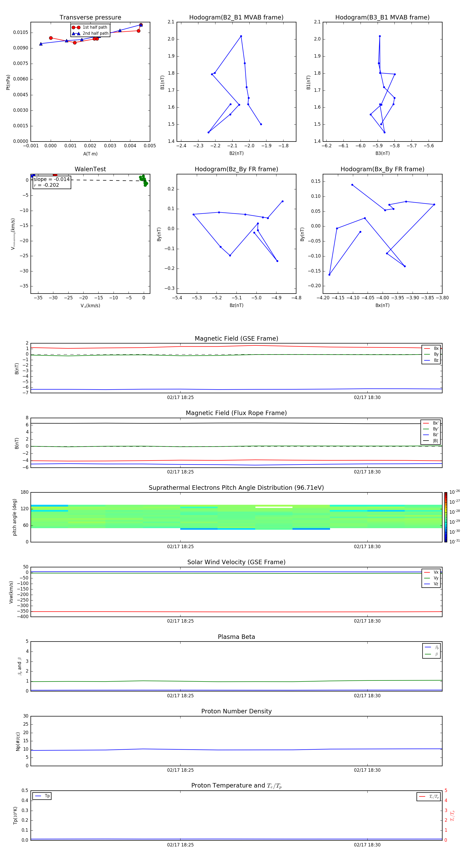The image size is (473, 868).
Task: Click the blue Bz line in GSE magnetic field
Action: pos(236,389)
